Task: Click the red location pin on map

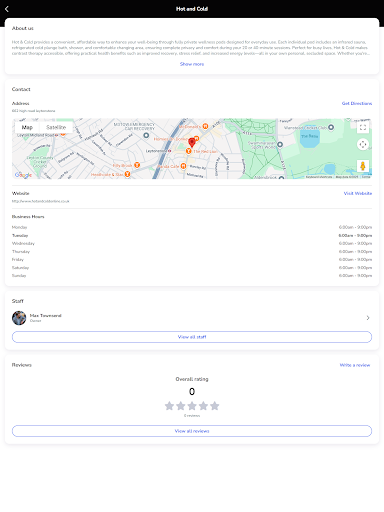Action: (x=192, y=142)
